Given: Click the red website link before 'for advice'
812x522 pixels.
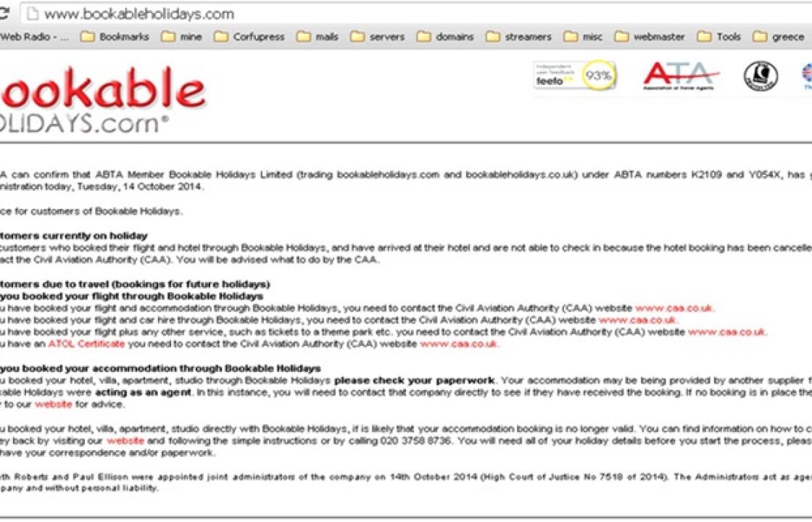Looking at the screenshot, I should (54, 405).
